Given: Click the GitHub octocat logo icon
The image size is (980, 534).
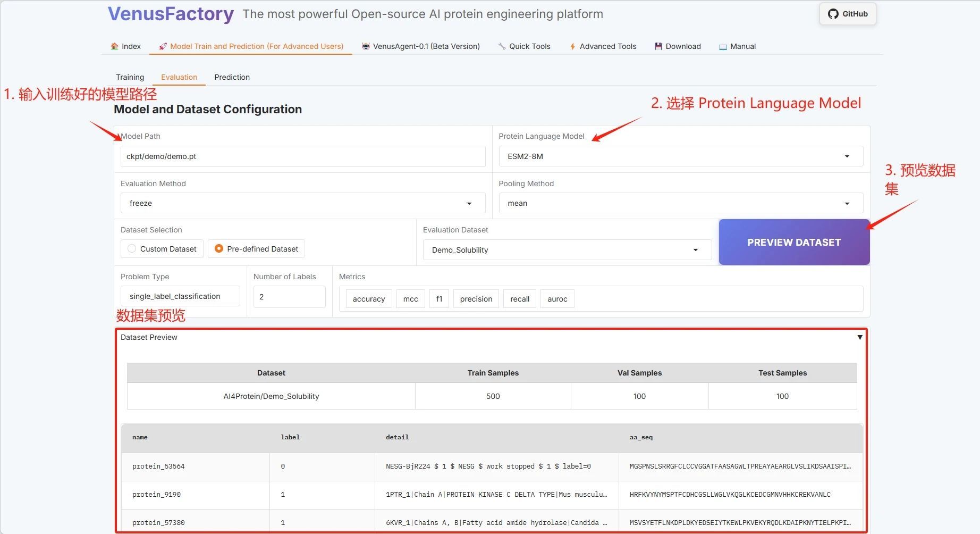Looking at the screenshot, I should point(833,14).
